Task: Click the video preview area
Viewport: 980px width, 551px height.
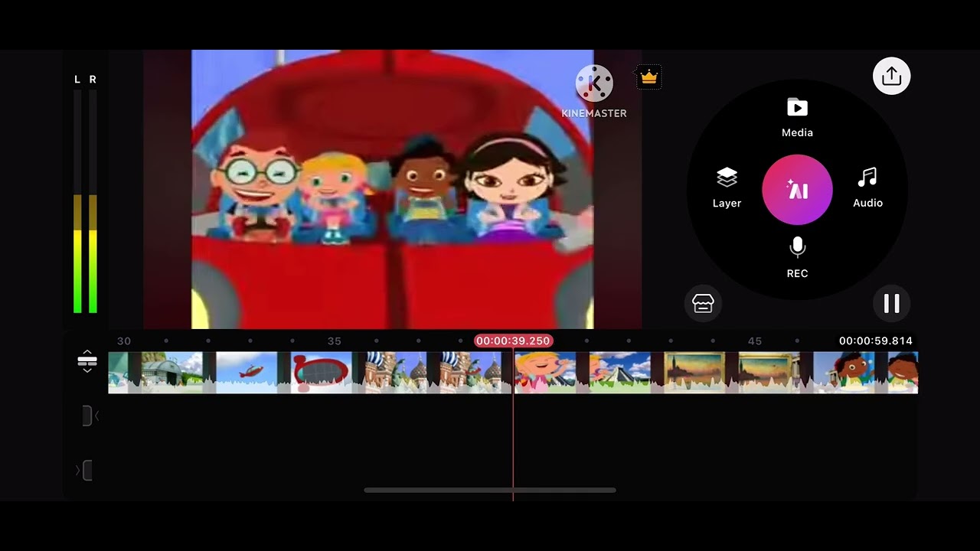Action: [x=392, y=190]
